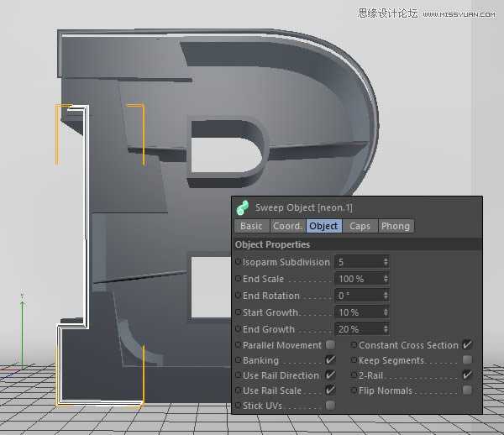Click keyframe dot beside End Growth

coord(239,329)
